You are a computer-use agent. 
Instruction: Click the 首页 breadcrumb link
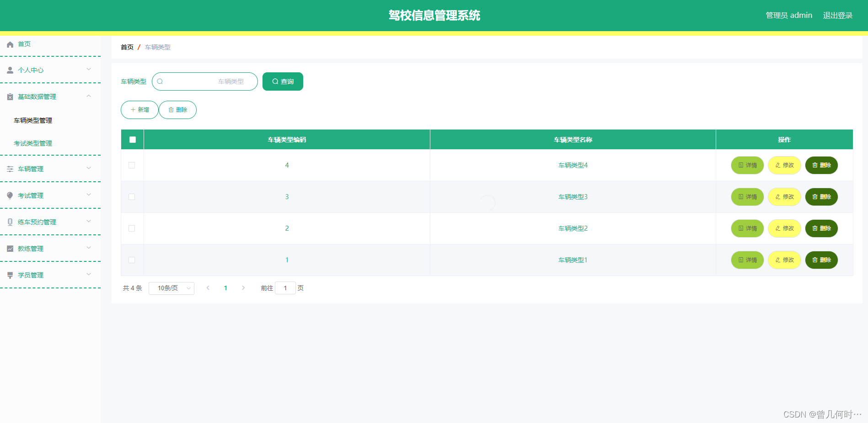click(127, 47)
